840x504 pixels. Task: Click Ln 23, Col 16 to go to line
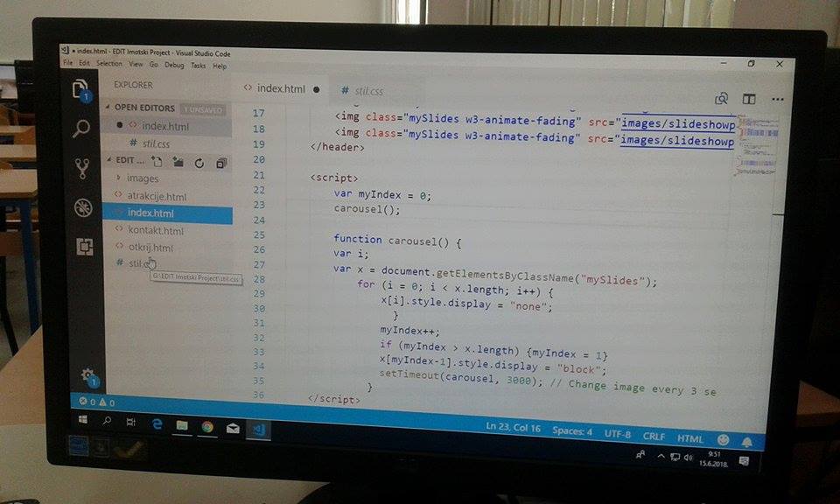(x=514, y=427)
